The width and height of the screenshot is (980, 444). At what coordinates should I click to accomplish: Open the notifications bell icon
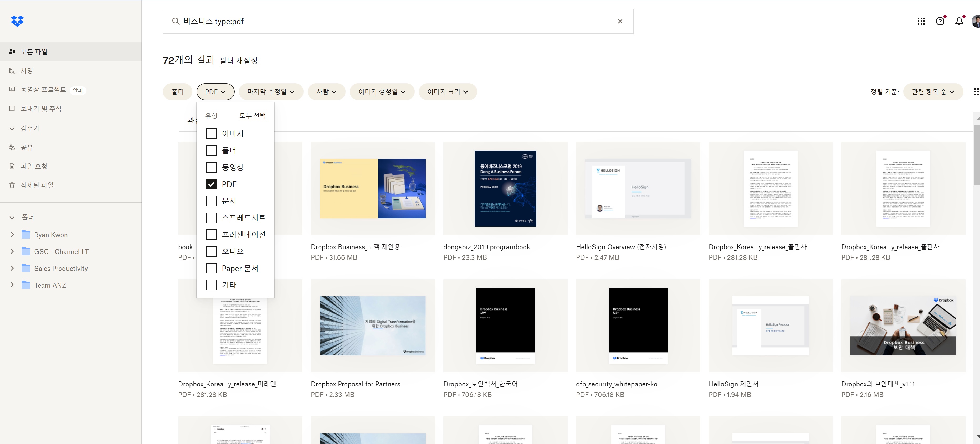tap(959, 21)
